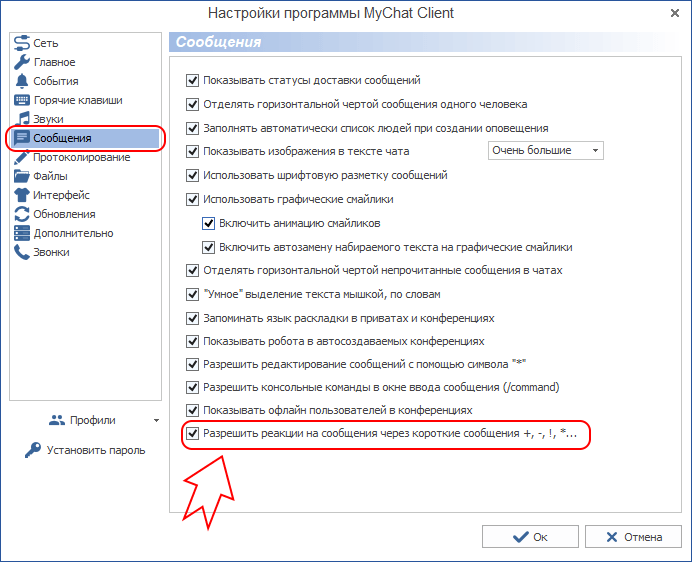Click the Отмена button
Screen dimensions: 692x562
point(633,536)
